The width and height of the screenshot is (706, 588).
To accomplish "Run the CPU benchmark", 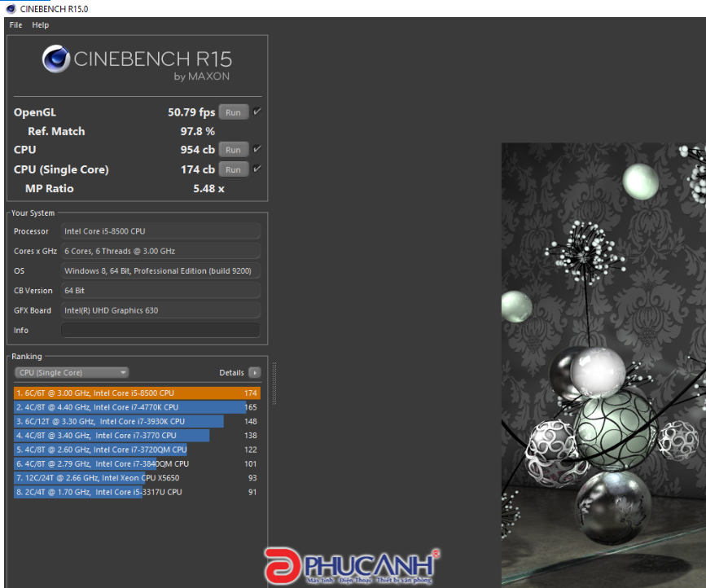I will (233, 150).
